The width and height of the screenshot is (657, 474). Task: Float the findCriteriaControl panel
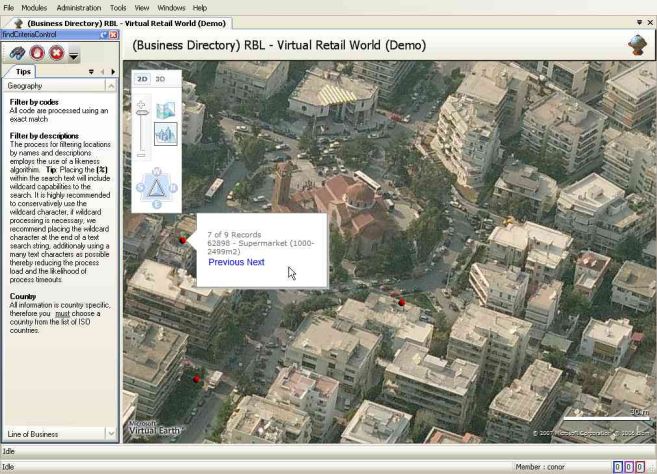103,35
